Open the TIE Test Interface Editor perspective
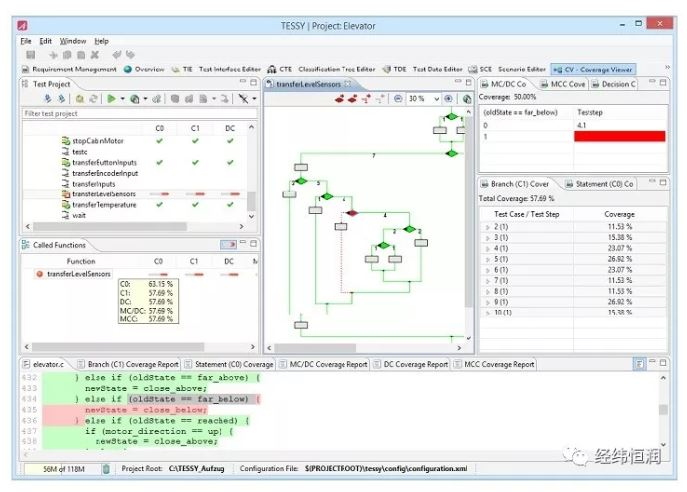This screenshot has height=492, width=687. pos(216,69)
